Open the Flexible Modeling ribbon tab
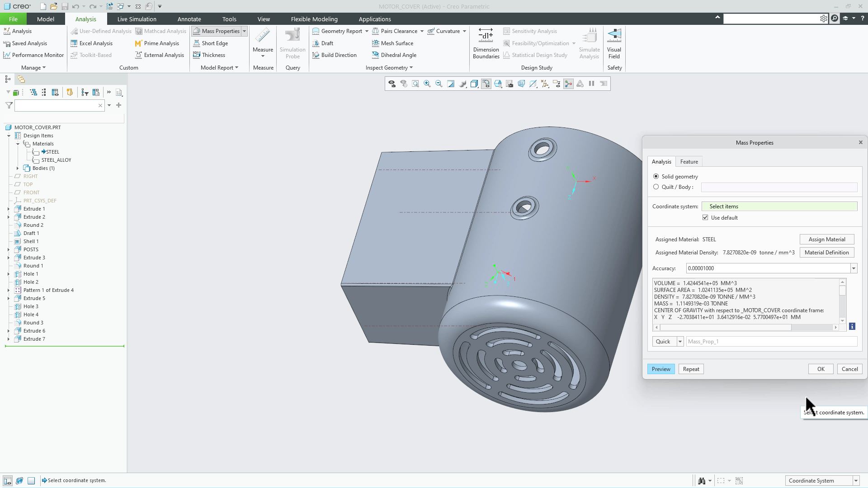The image size is (868, 488). 314,19
